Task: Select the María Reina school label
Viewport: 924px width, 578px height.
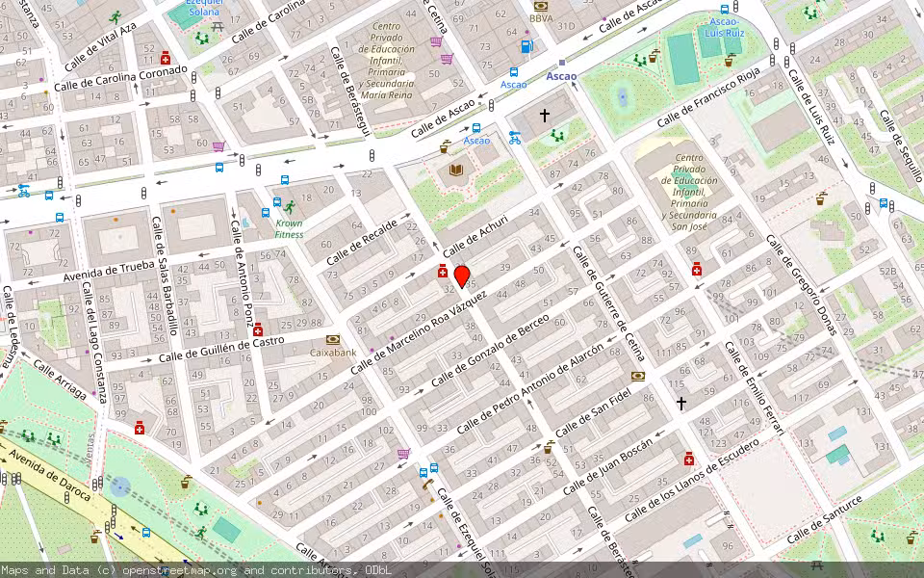Action: point(387,60)
